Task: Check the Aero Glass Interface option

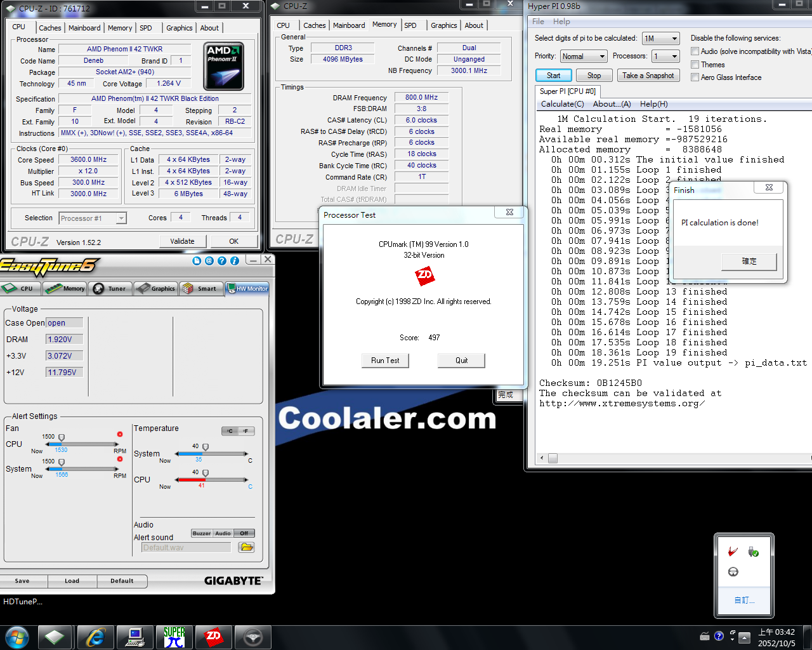Action: coord(695,77)
